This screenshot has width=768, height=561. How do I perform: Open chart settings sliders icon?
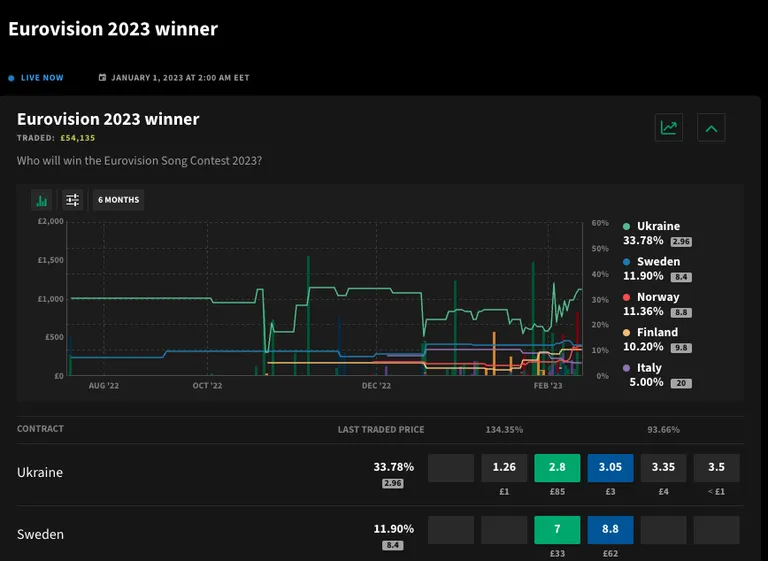click(x=72, y=200)
